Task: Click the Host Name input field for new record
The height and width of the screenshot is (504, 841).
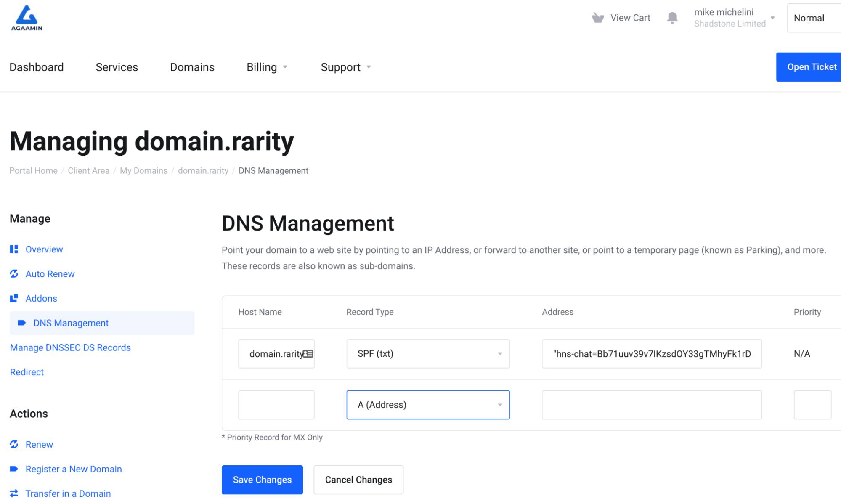Action: click(276, 404)
